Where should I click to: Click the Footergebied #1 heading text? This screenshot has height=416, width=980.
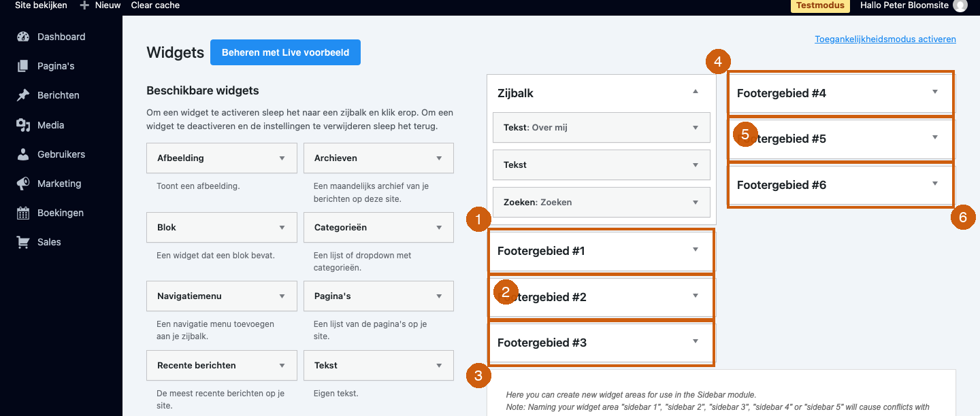541,251
